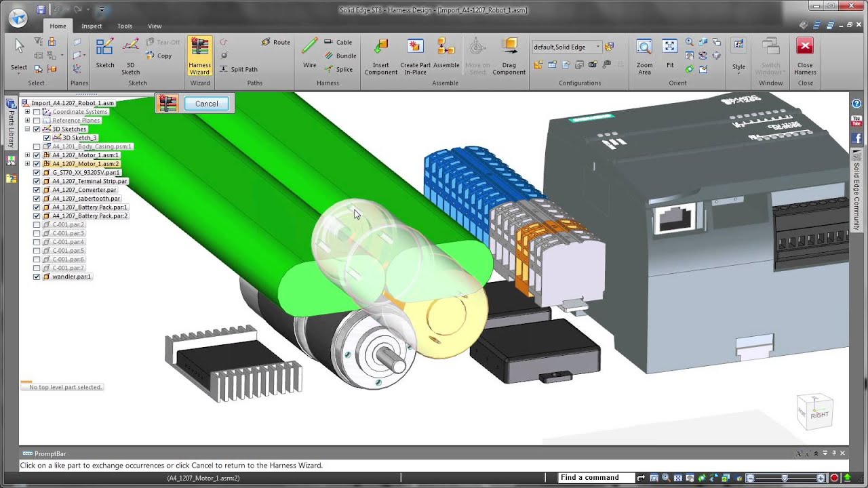
Task: Uncheck the A4_1207_Converter.par checkbox
Action: (x=37, y=190)
